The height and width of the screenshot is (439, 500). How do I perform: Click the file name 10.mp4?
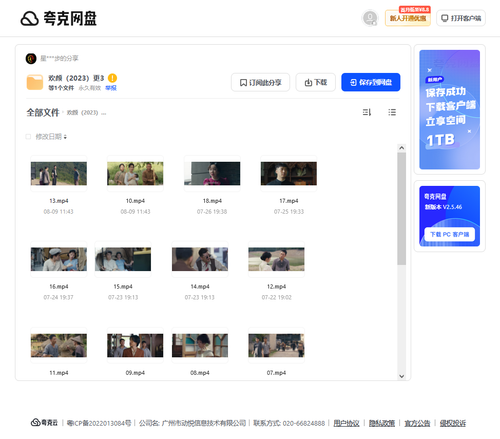click(135, 201)
